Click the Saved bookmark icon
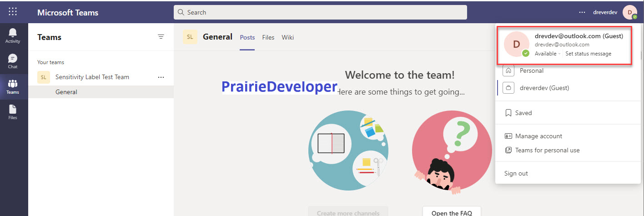Image resolution: width=644 pixels, height=216 pixels. (508, 113)
